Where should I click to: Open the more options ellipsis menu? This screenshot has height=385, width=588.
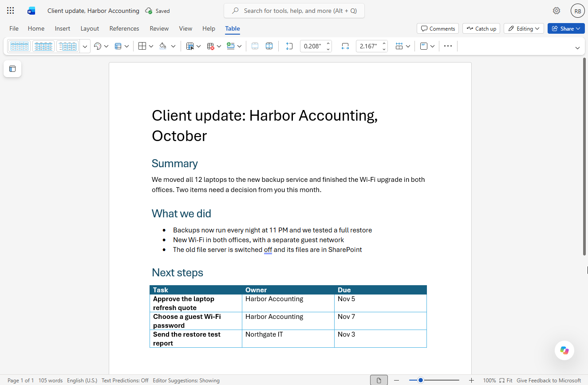(448, 46)
